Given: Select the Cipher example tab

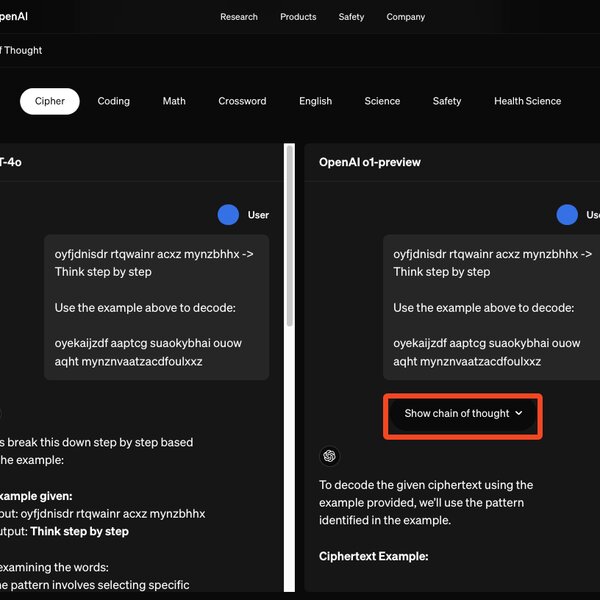Looking at the screenshot, I should click(50, 101).
